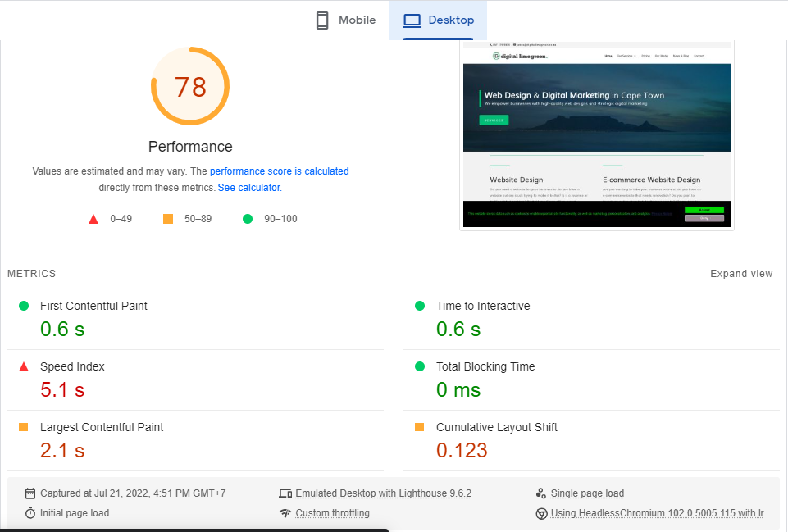Click the green circle beside Time to Interactive
This screenshot has height=532, width=788.
[x=420, y=306]
